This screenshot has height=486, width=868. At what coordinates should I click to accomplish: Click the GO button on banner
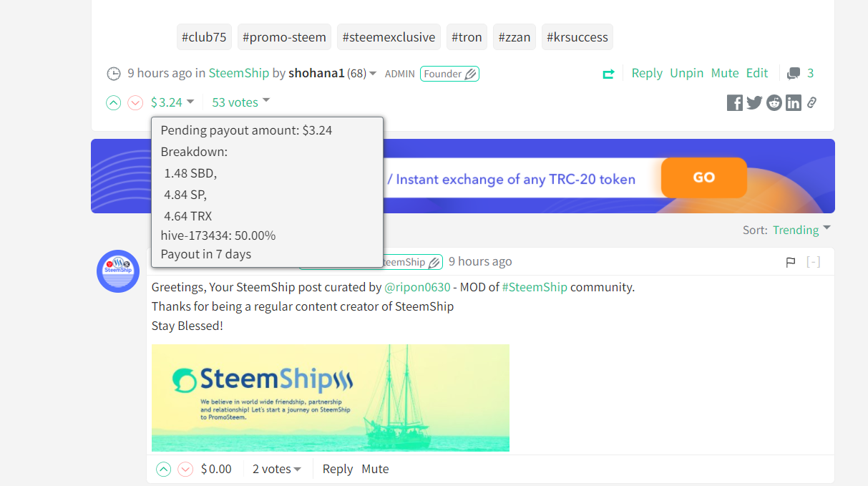[x=704, y=178]
